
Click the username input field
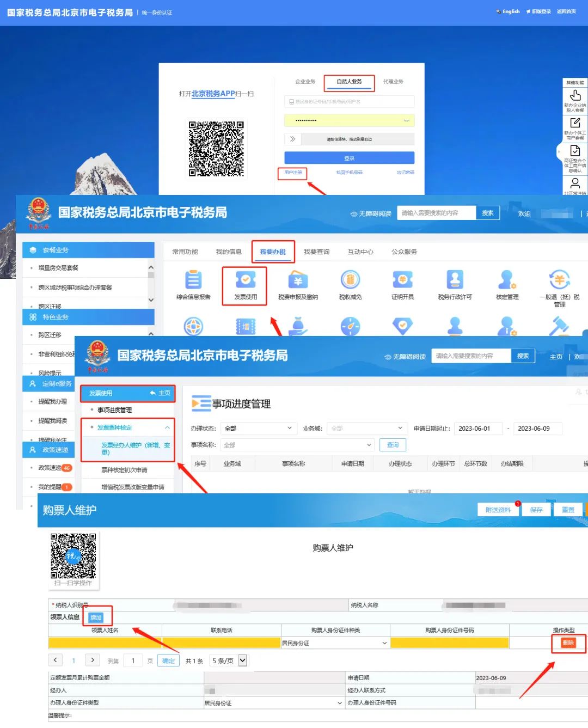tap(349, 102)
